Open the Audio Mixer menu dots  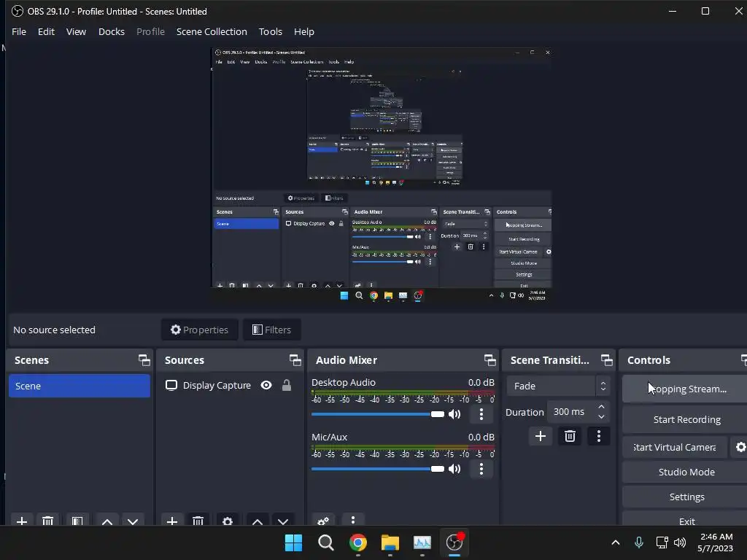point(352,520)
